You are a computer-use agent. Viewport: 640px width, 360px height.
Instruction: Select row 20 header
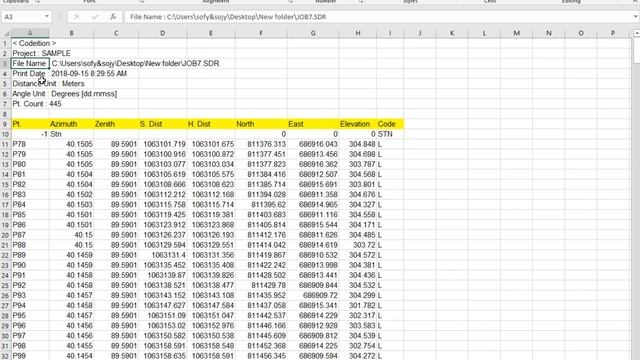(5, 235)
